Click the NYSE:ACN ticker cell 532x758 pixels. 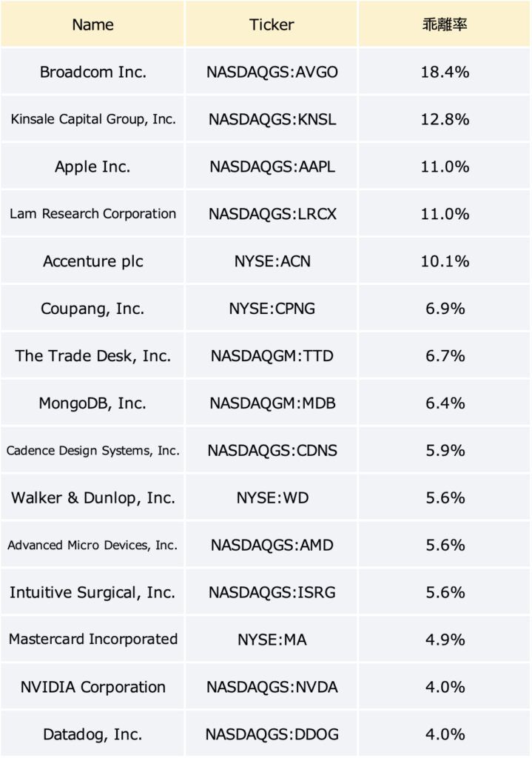271,261
